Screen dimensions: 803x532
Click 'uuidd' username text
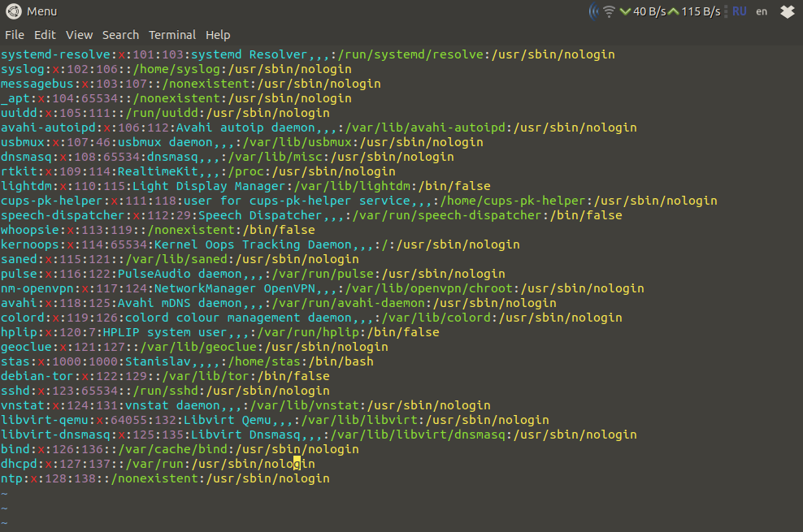pos(19,113)
